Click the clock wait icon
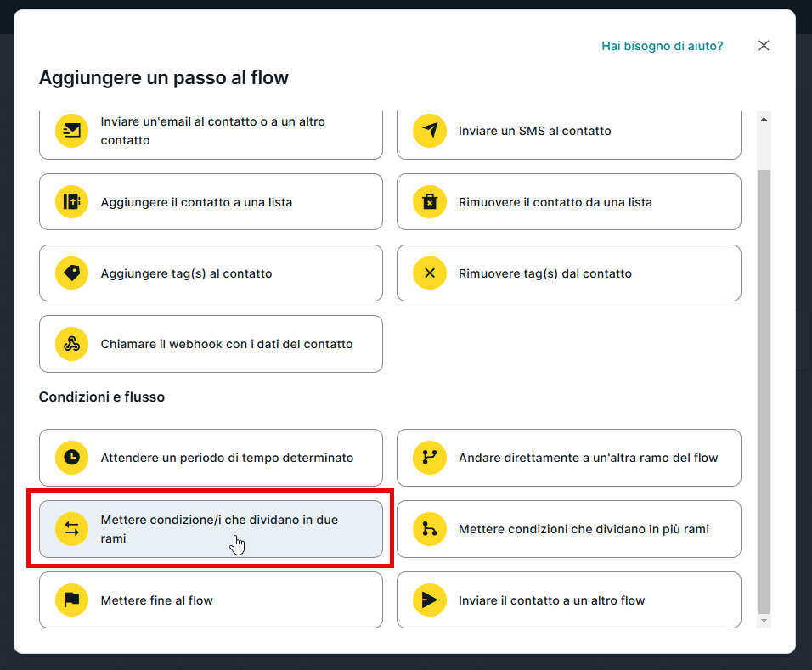 coord(72,458)
